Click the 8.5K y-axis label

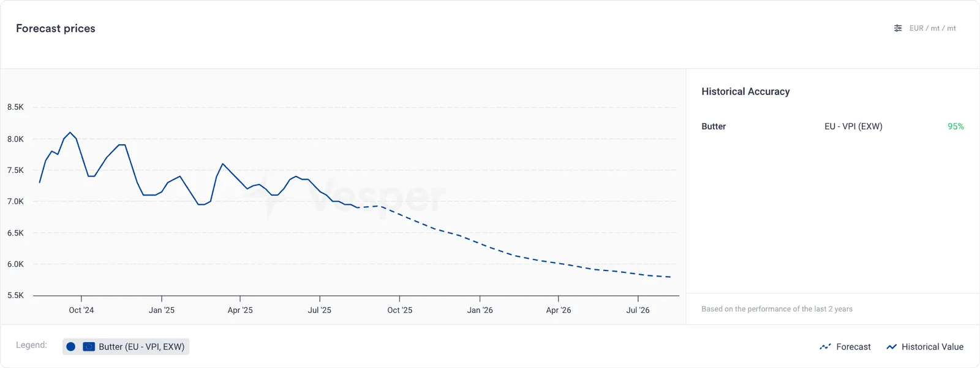click(15, 107)
